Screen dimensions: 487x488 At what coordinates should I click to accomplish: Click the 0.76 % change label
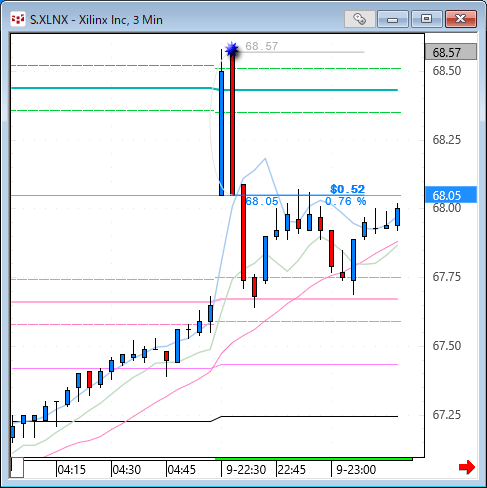(x=345, y=201)
